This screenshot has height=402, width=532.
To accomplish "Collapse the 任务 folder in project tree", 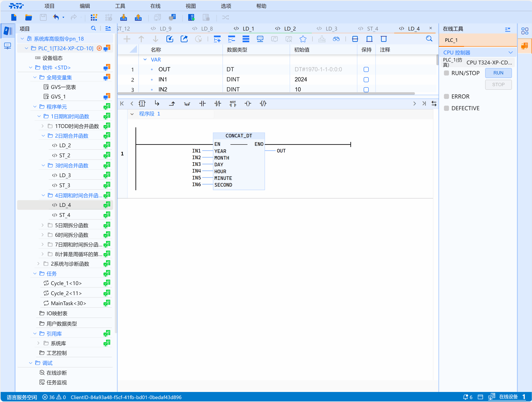I will coord(35,274).
